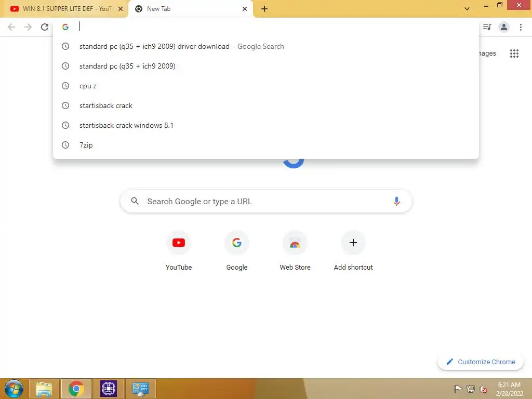The image size is (532, 399).
Task: Select the cpu z suggestion
Action: 265,86
